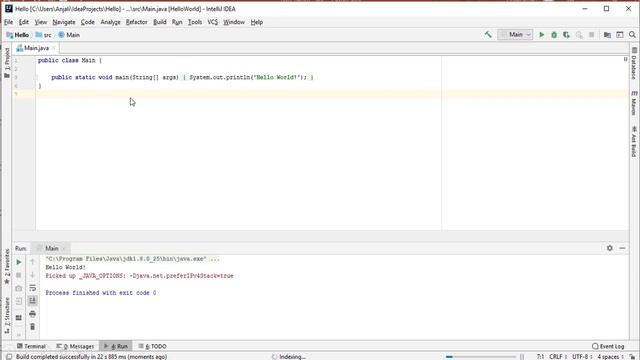Click the Main class breadcrumb
Screen dimensions: 640x360
pos(69,35)
